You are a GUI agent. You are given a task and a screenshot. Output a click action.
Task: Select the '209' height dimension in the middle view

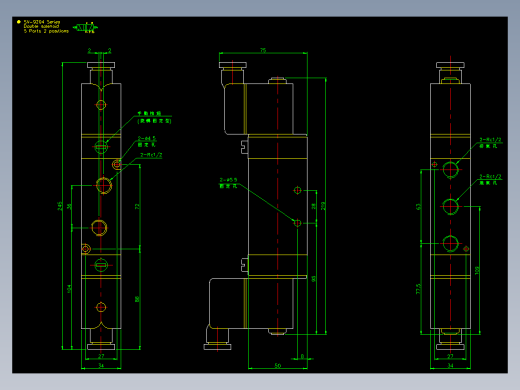pos(323,206)
